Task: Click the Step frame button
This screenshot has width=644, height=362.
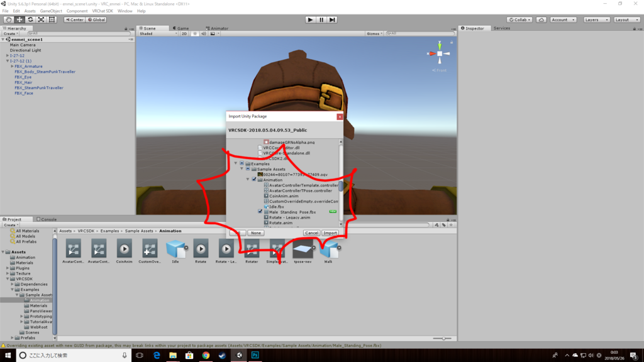Action: pyautogui.click(x=332, y=19)
